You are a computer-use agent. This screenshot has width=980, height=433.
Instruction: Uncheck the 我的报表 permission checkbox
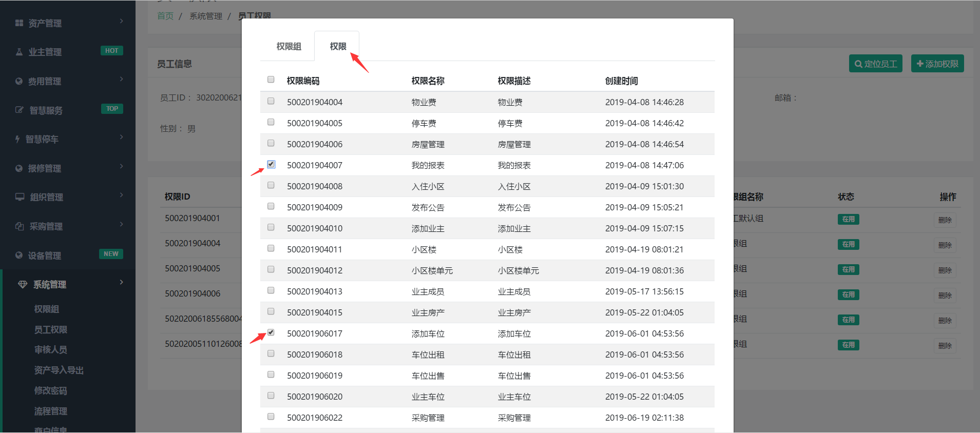click(x=271, y=164)
